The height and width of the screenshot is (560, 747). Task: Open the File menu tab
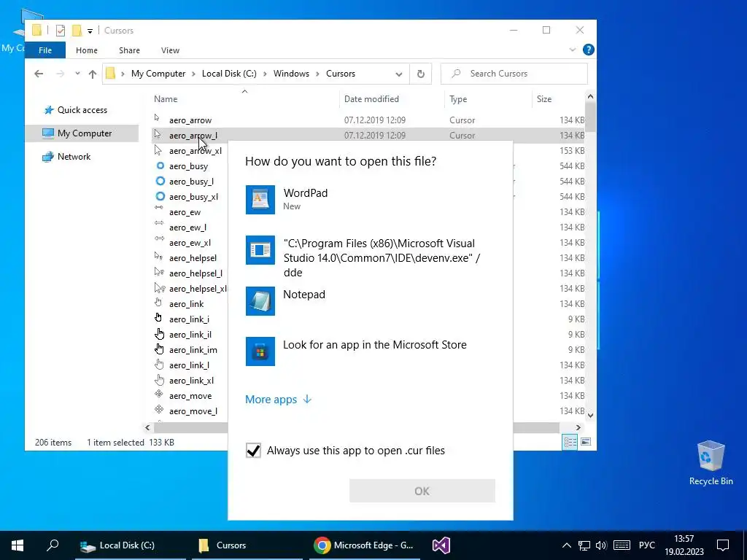45,50
